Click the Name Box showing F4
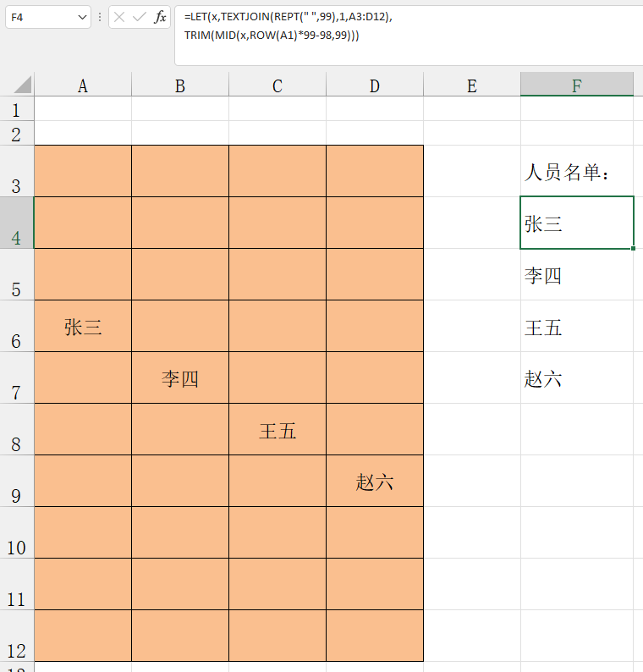 click(x=48, y=17)
